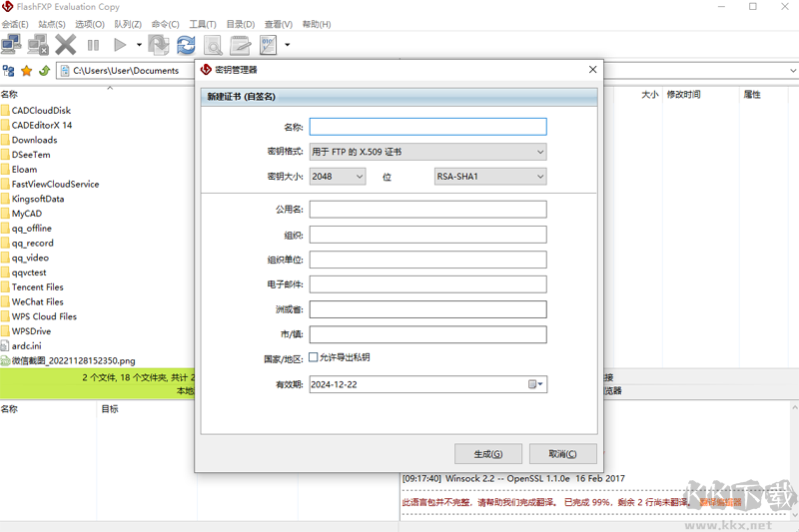The image size is (799, 532).
Task: Select the Tencent Files folder
Action: tap(38, 287)
